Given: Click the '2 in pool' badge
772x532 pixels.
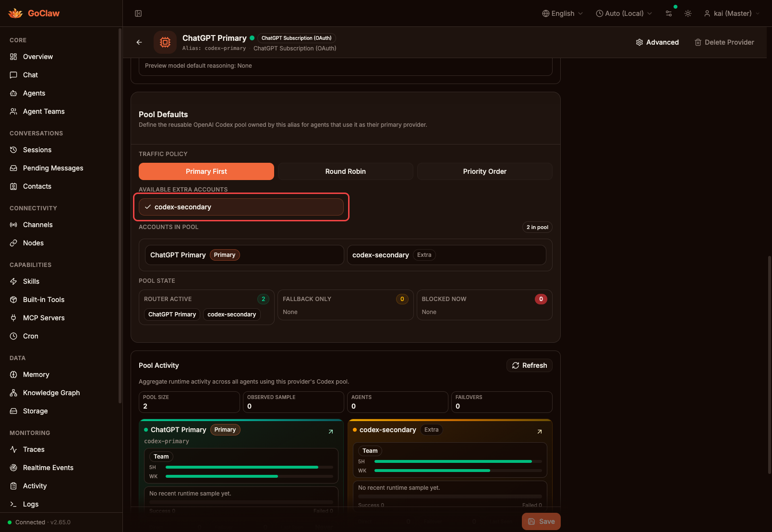Looking at the screenshot, I should [537, 227].
